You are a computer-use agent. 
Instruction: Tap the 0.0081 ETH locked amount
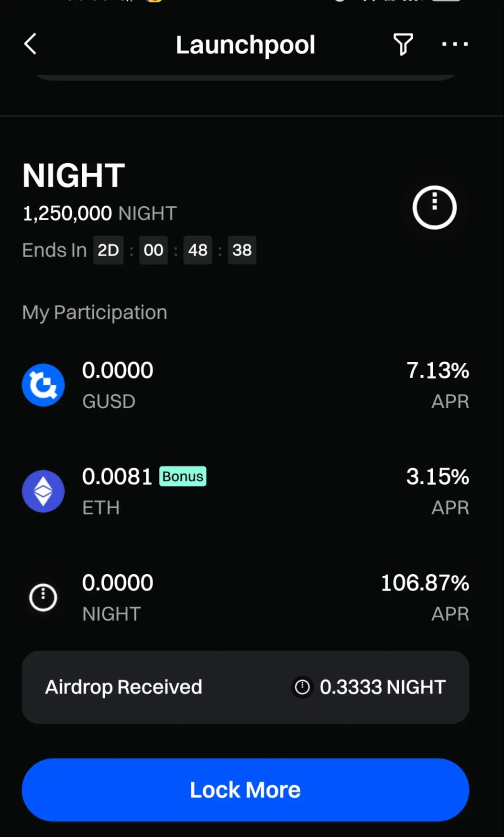point(117,477)
